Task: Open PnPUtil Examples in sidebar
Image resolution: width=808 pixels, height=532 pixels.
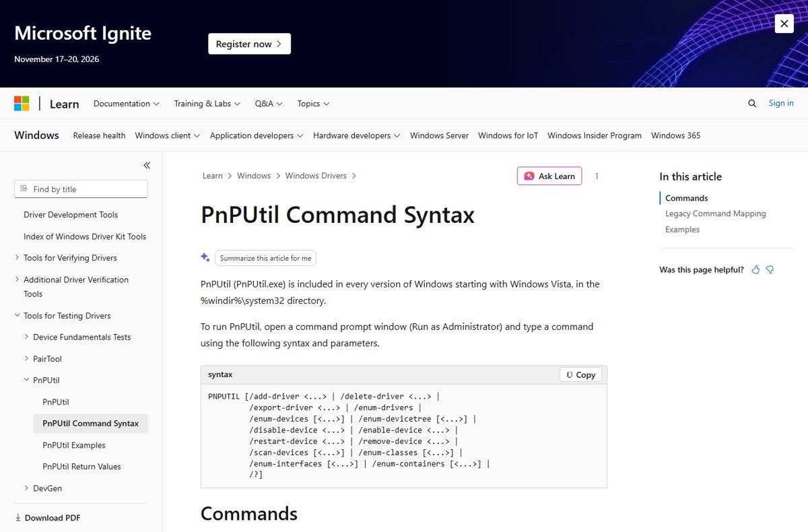Action: tap(74, 445)
